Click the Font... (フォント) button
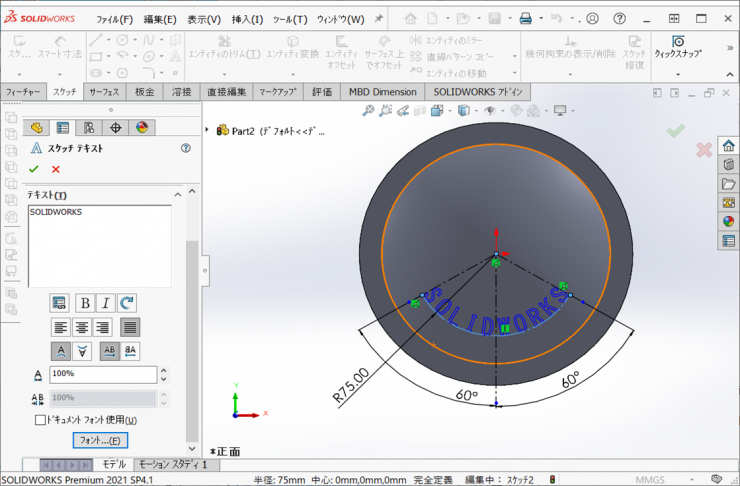Image resolution: width=740 pixels, height=486 pixels. tap(100, 440)
